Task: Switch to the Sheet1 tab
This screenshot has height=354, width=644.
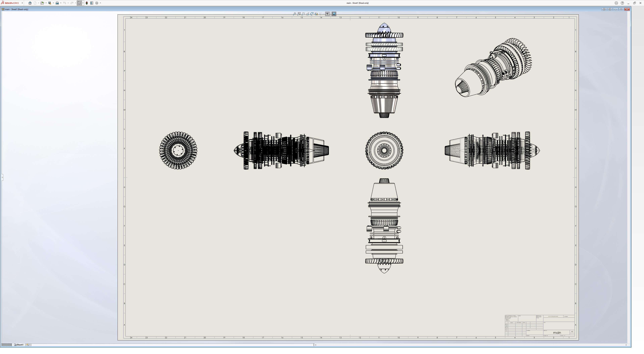Action: (x=19, y=345)
